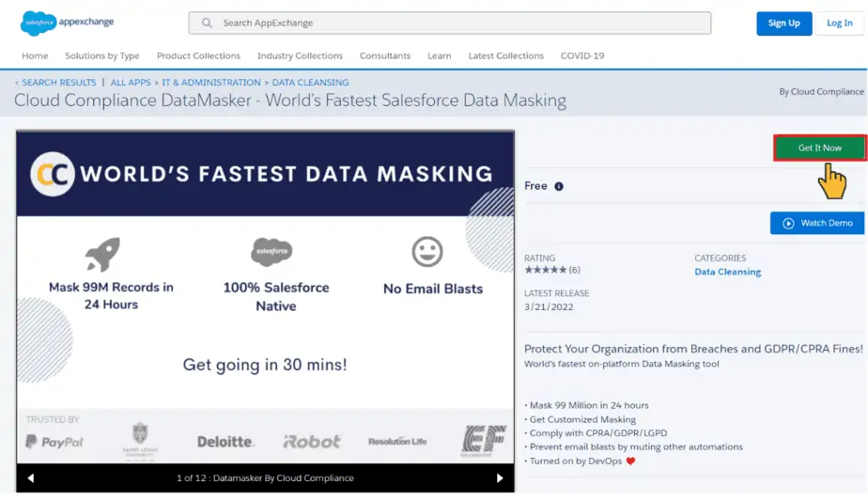868x501 pixels.
Task: Open the Data Cleansing category link
Action: [727, 272]
